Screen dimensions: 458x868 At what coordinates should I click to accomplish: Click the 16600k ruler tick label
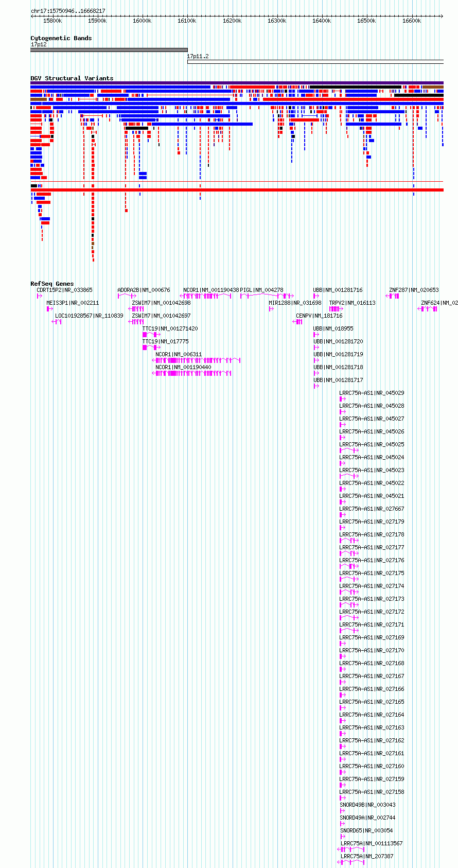[412, 21]
